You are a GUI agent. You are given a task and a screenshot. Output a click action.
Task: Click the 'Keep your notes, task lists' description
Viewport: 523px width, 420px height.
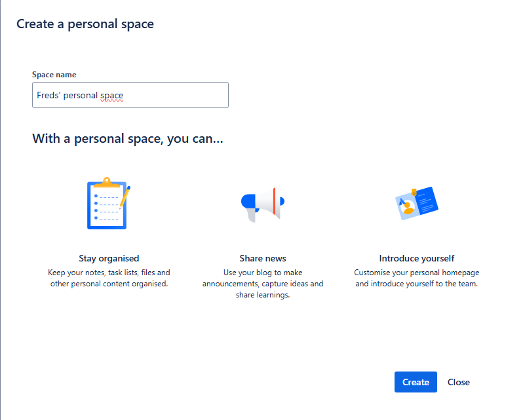pyautogui.click(x=109, y=278)
